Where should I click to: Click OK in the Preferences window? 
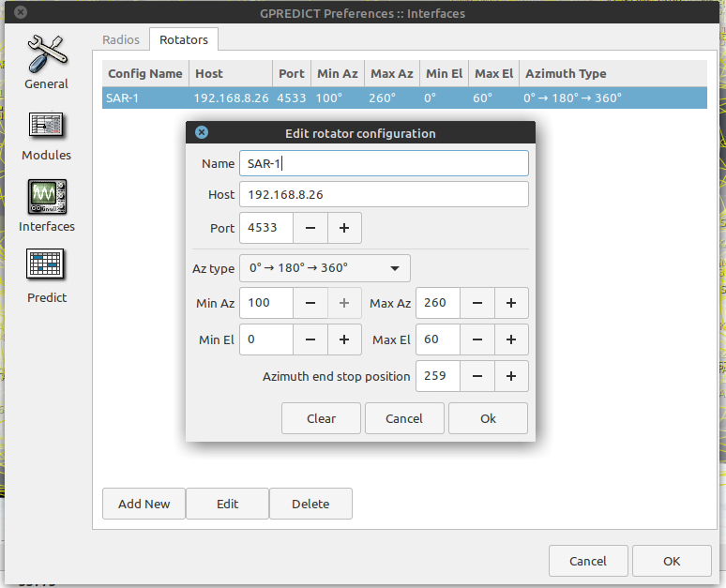coord(672,561)
